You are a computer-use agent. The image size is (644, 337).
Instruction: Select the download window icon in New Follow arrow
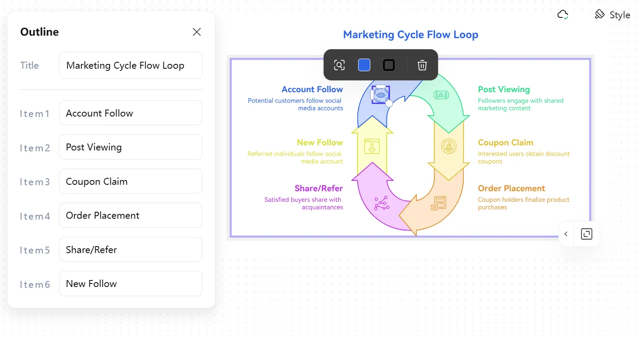click(x=372, y=146)
